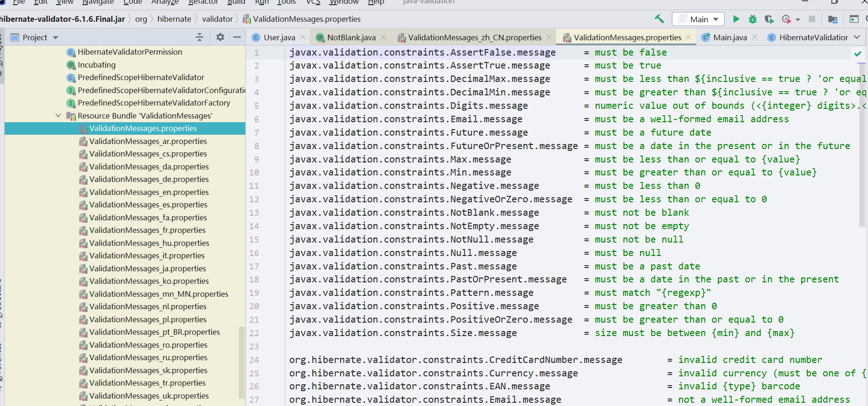Switch to the Main.java tab
The image size is (868, 406).
point(730,37)
